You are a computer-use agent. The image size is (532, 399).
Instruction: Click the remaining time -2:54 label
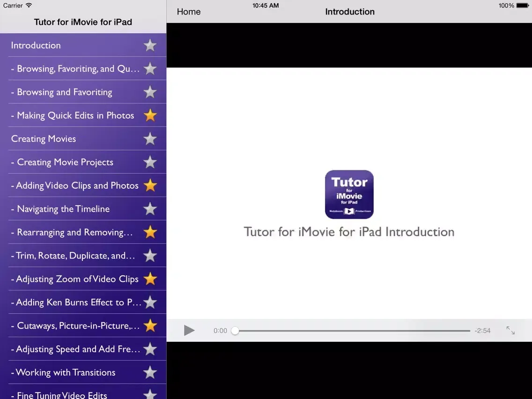point(482,331)
